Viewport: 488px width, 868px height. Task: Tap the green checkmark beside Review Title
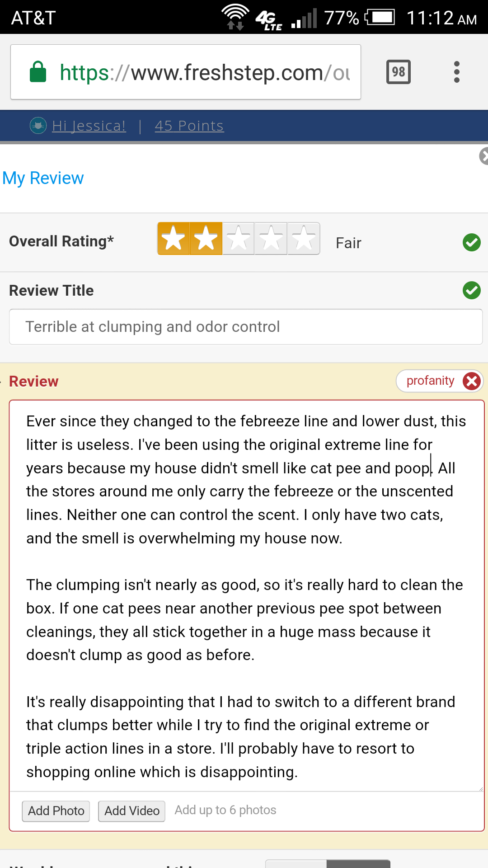(x=471, y=290)
